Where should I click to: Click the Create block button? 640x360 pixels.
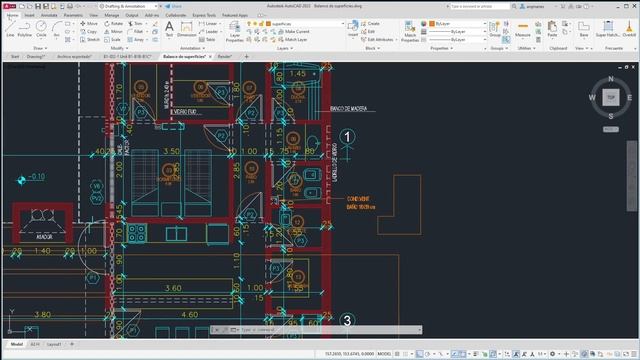pyautogui.click(x=370, y=24)
